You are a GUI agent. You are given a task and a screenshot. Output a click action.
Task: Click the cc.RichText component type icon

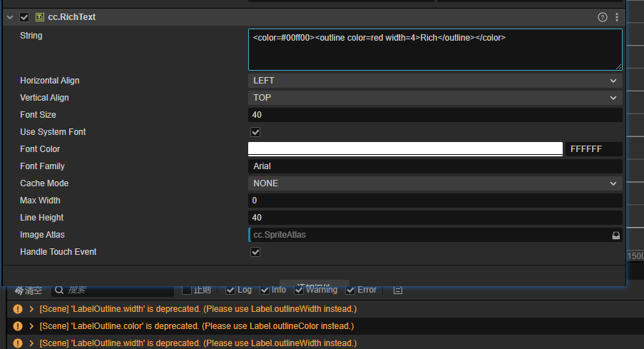click(x=40, y=17)
